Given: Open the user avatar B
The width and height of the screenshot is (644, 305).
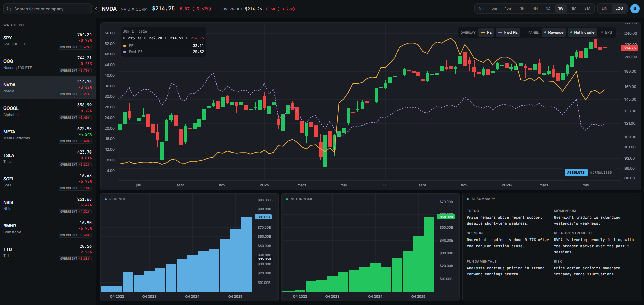Looking at the screenshot, I should tap(635, 9).
